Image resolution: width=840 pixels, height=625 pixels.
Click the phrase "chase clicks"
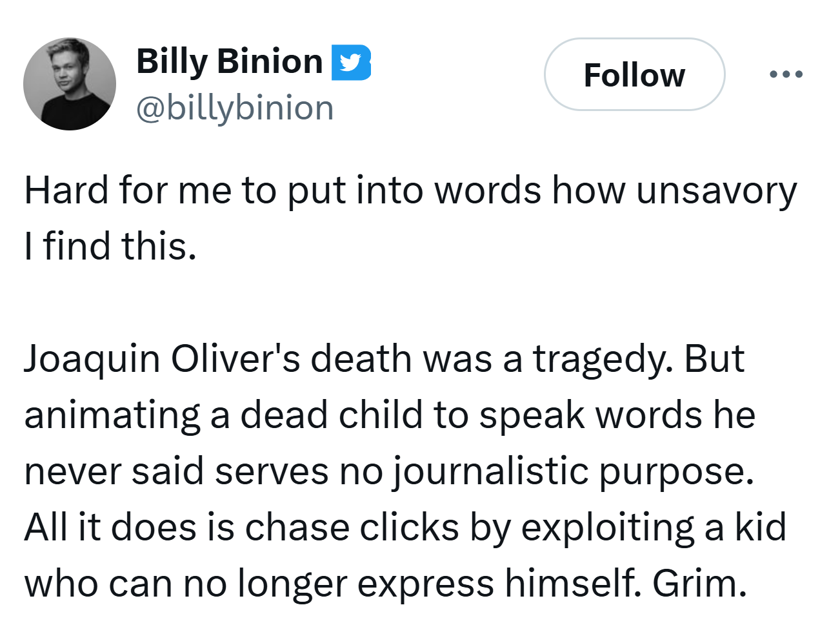(352, 527)
